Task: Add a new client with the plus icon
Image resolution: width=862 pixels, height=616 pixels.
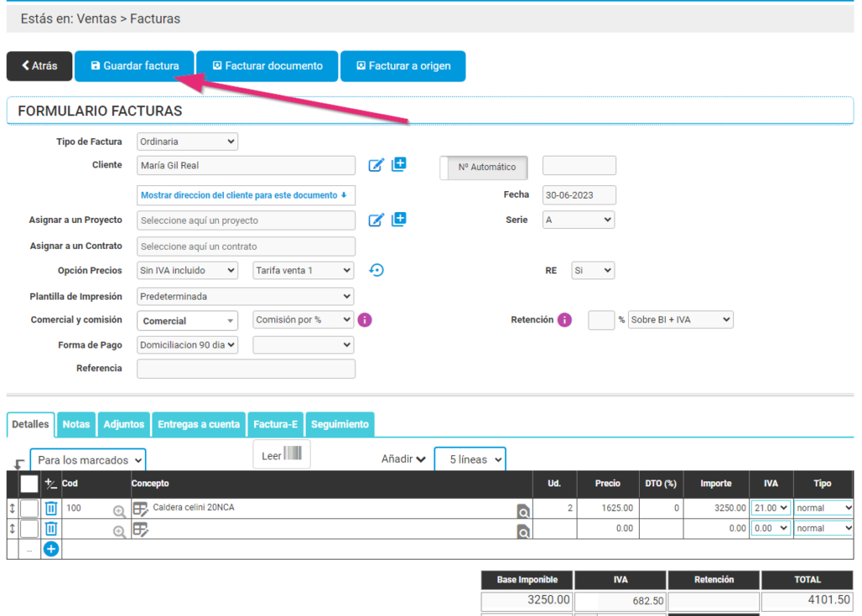Action: coord(399,164)
